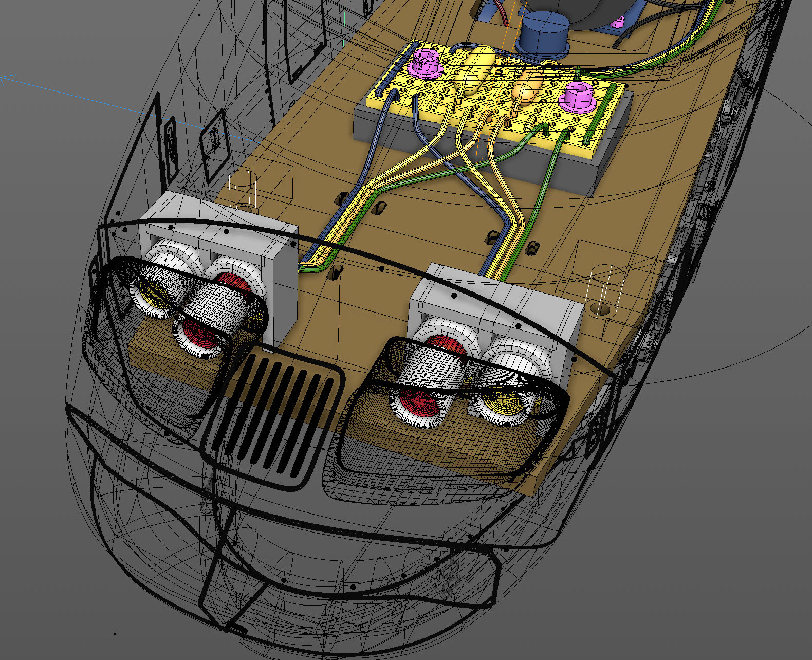The image size is (812, 660).
Task: Click the left mounting post on brown chassis
Action: point(242,192)
